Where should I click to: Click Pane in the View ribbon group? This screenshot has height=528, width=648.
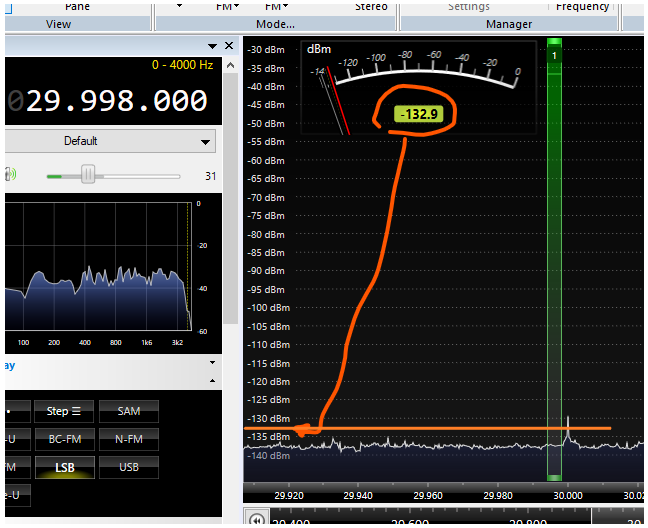tap(77, 7)
